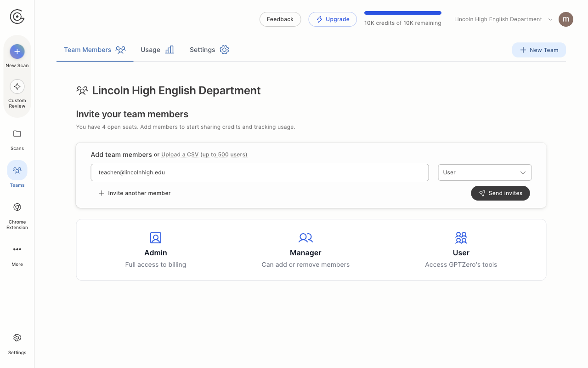Screen dimensions: 588x368
Task: Focus the email input field
Action: point(260,172)
